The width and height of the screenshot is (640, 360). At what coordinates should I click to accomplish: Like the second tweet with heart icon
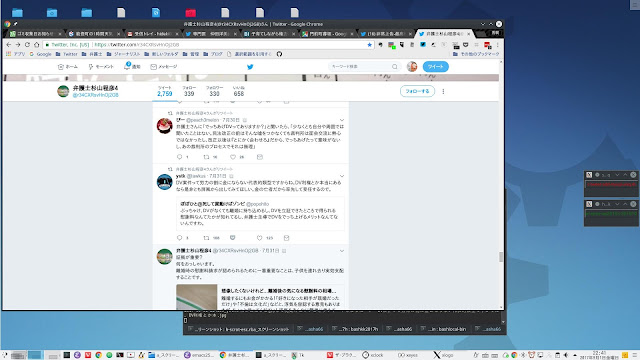pyautogui.click(x=259, y=238)
